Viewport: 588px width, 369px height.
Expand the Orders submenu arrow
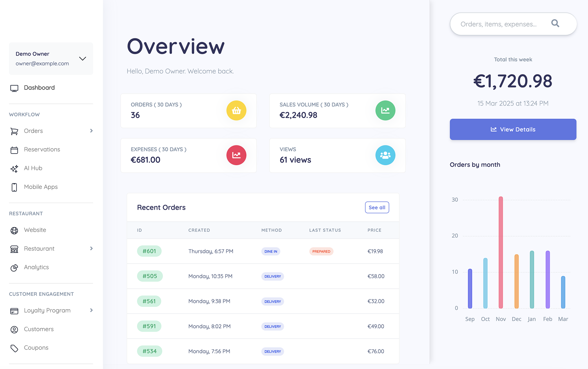click(91, 131)
